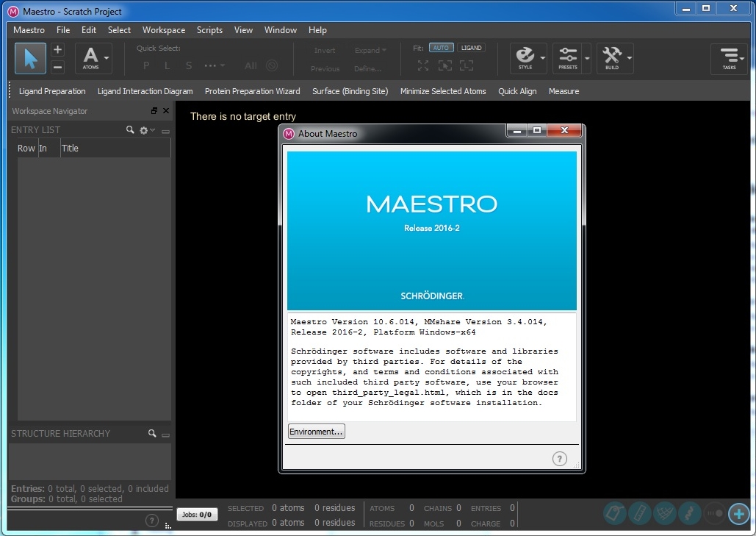Open Ligand Interaction Diagram
The width and height of the screenshot is (756, 536).
[x=145, y=91]
